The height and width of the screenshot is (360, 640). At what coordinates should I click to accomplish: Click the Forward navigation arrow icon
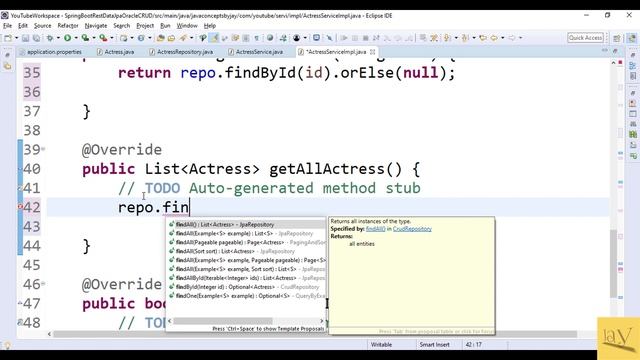(x=511, y=38)
